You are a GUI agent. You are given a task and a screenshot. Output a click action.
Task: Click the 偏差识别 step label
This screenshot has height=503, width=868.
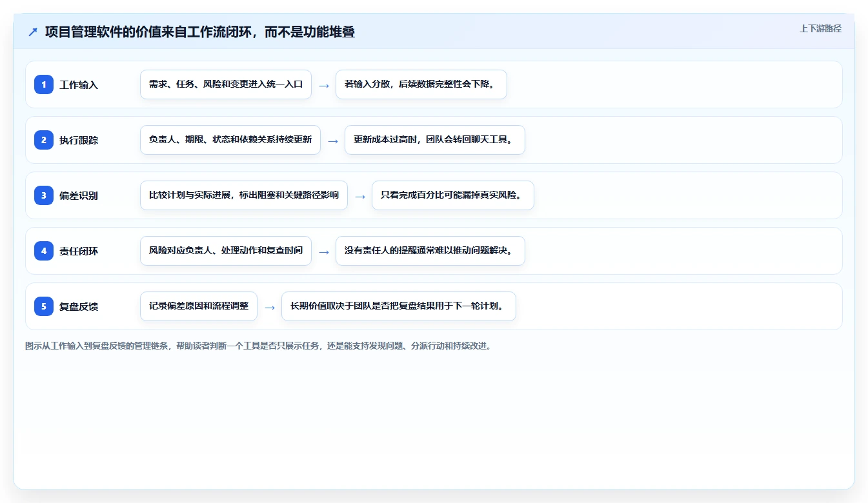[79, 196]
